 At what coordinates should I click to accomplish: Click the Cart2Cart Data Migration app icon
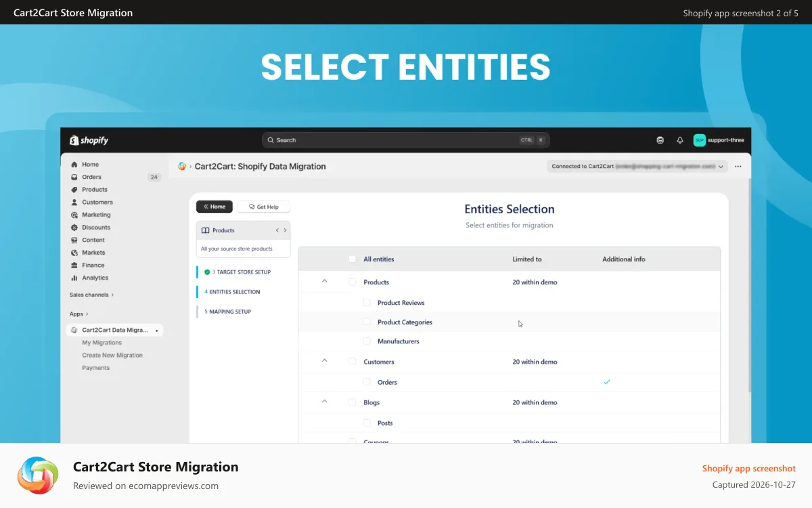[74, 330]
